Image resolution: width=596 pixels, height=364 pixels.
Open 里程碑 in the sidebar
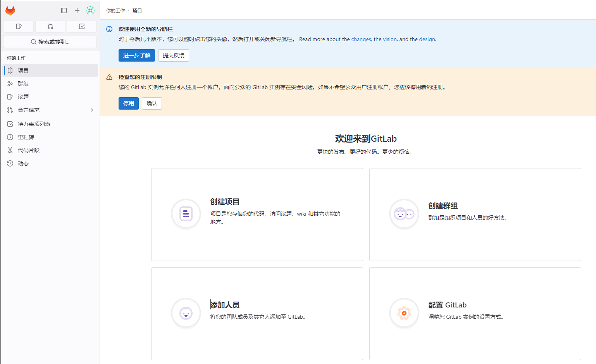50,137
